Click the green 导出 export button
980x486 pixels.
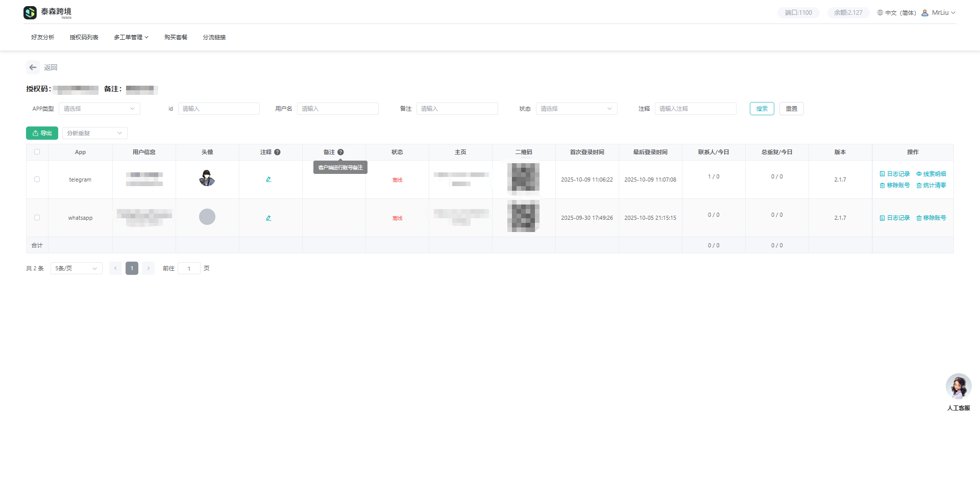42,133
